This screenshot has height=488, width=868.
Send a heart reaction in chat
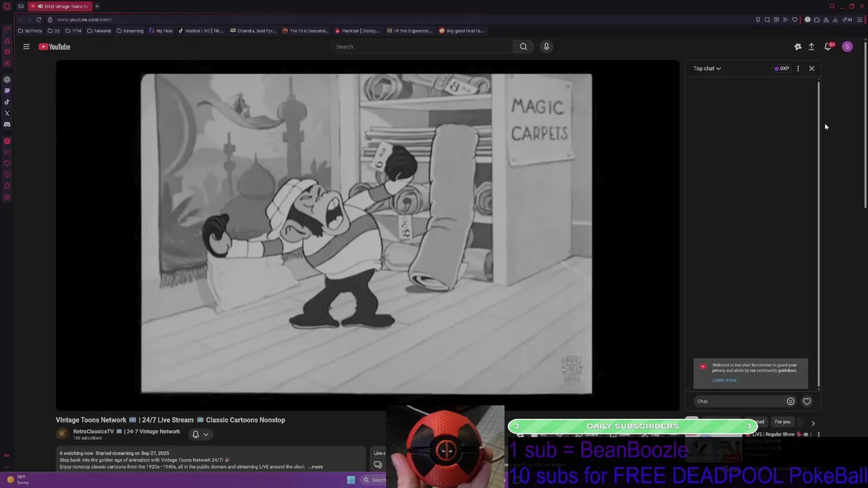coord(807,401)
